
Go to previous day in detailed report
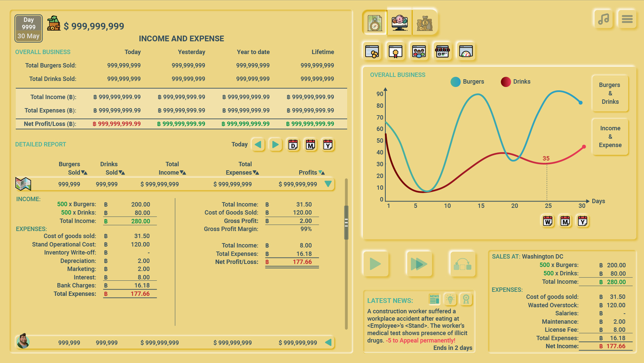pyautogui.click(x=258, y=145)
